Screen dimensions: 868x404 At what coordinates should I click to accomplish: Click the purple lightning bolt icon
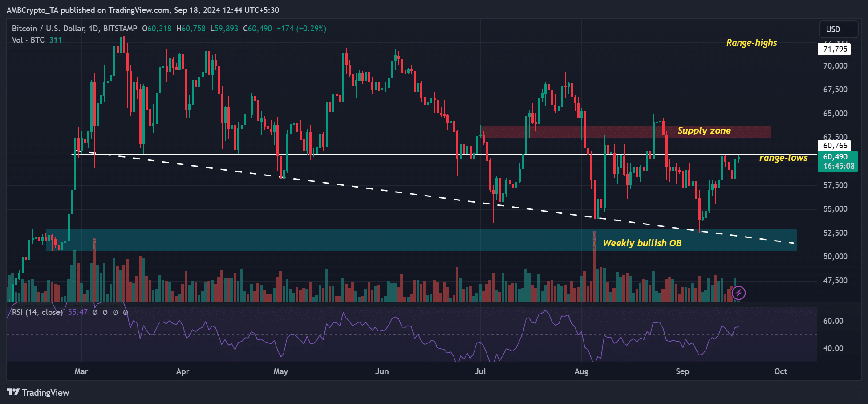738,293
